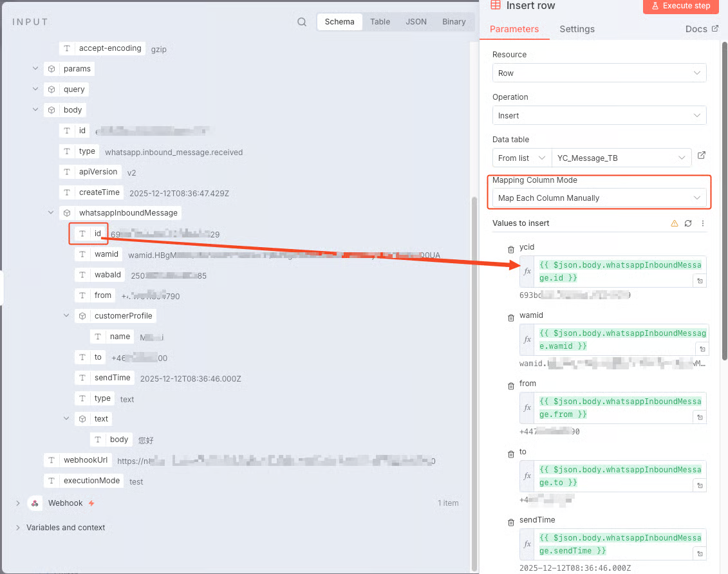Open the Mapping Column Mode dropdown
Viewport: 728px width, 574px height.
coord(599,198)
